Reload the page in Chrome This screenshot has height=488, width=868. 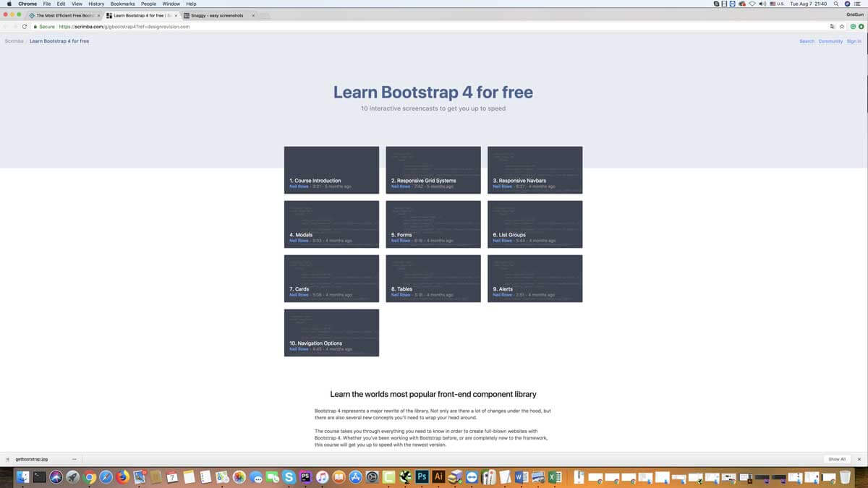[x=25, y=27]
